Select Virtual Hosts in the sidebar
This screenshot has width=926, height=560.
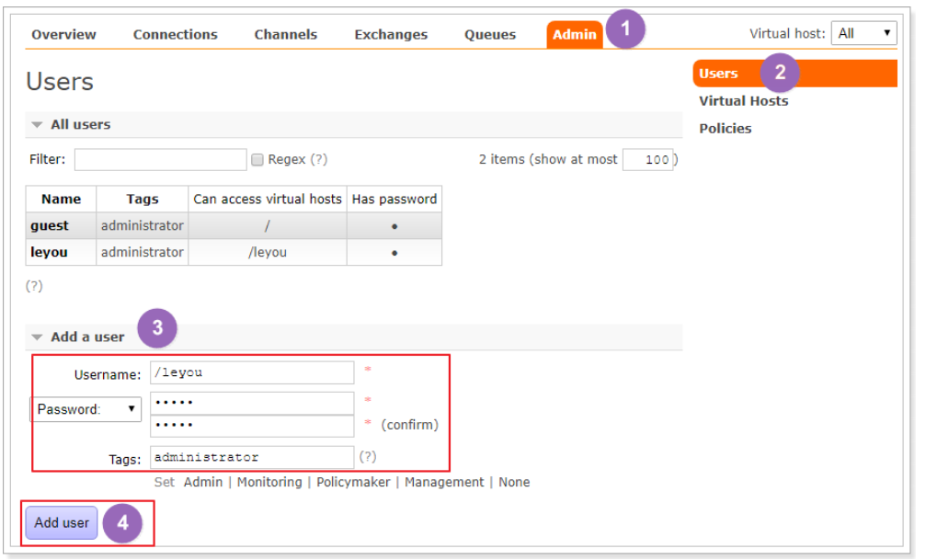tap(743, 101)
